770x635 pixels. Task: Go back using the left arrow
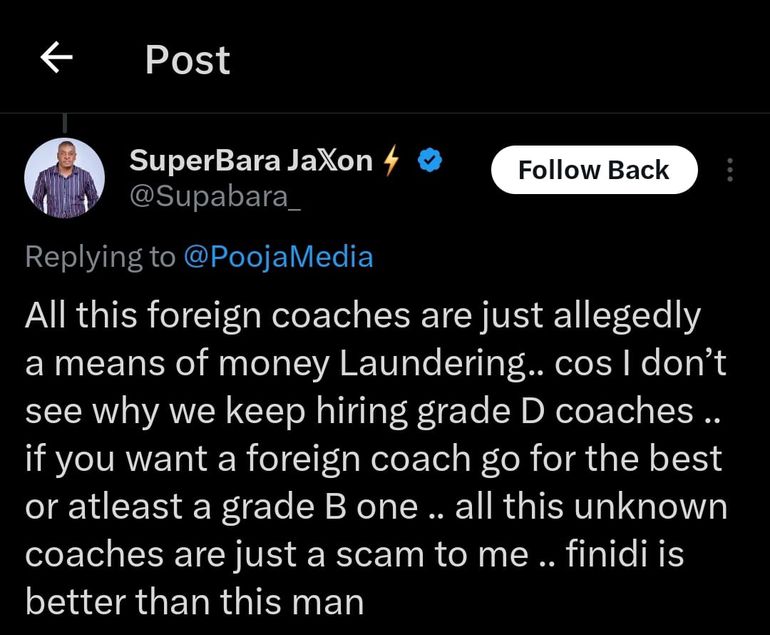pos(57,60)
